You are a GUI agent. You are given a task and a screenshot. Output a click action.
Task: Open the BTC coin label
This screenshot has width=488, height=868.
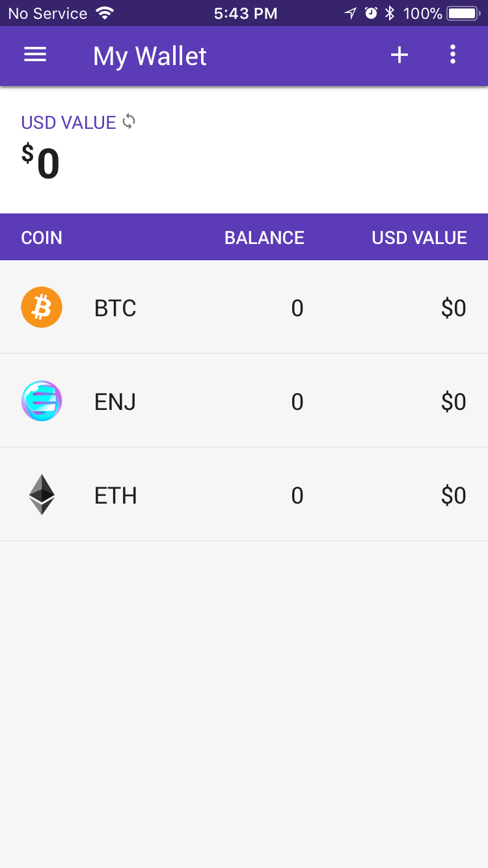click(115, 308)
